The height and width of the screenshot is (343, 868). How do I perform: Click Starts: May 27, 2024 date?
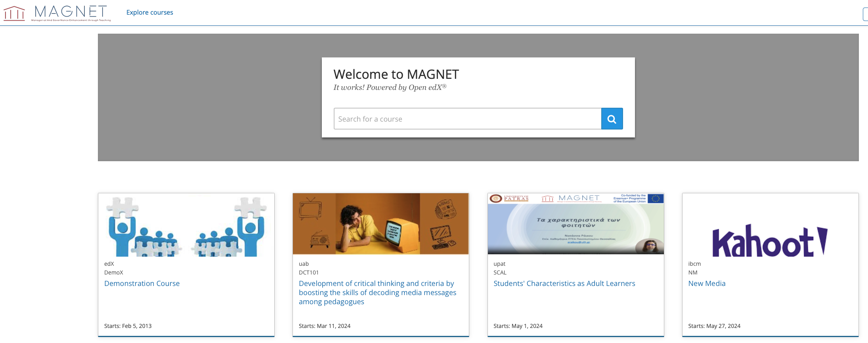pos(714,326)
